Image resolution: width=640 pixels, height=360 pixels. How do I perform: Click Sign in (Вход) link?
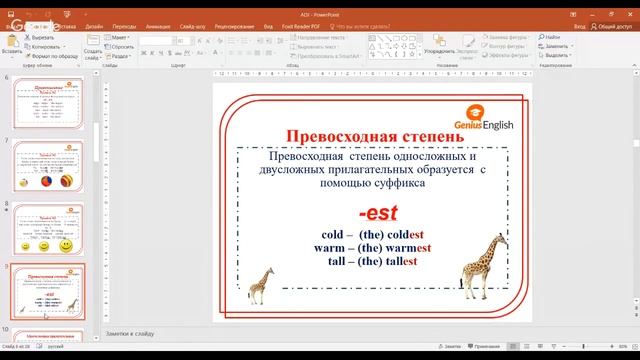[x=580, y=27]
